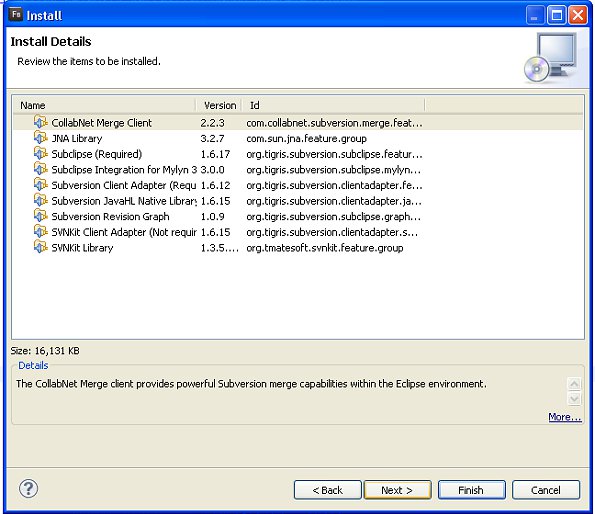The height and width of the screenshot is (514, 595).
Task: Click the Install window title bar icon
Action: coord(16,15)
